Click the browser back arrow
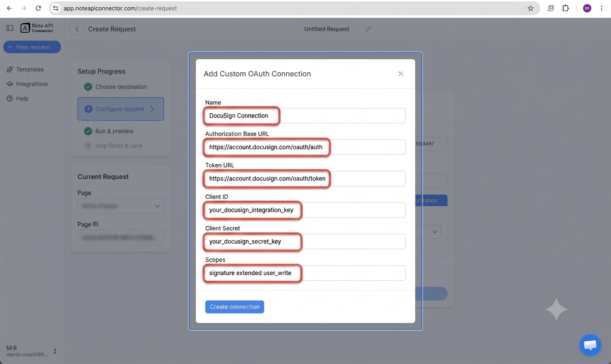This screenshot has height=364, width=611. (x=9, y=8)
